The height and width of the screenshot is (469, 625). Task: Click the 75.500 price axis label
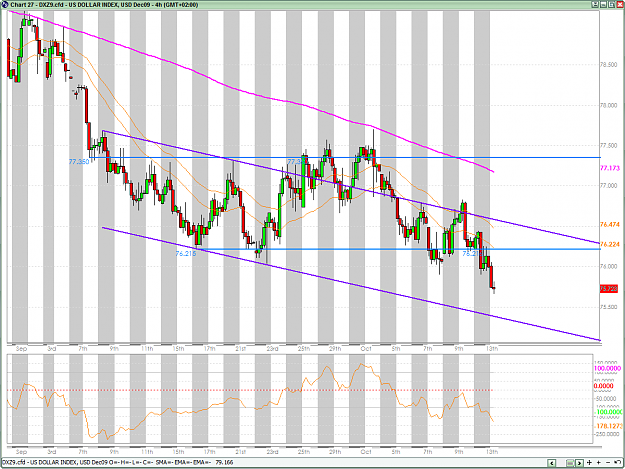pos(609,307)
